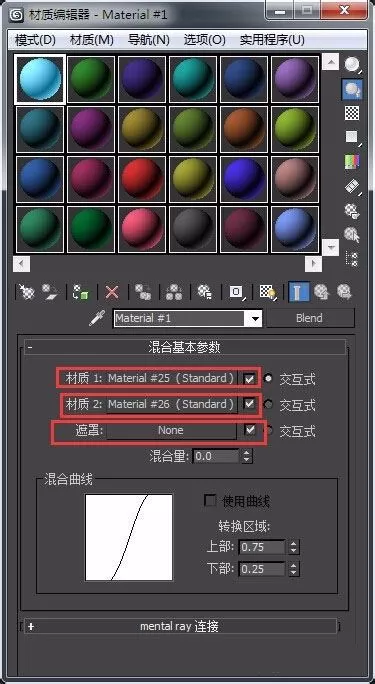Click sample slots scroll left arrow
The height and width of the screenshot is (684, 375).
pos(22,263)
